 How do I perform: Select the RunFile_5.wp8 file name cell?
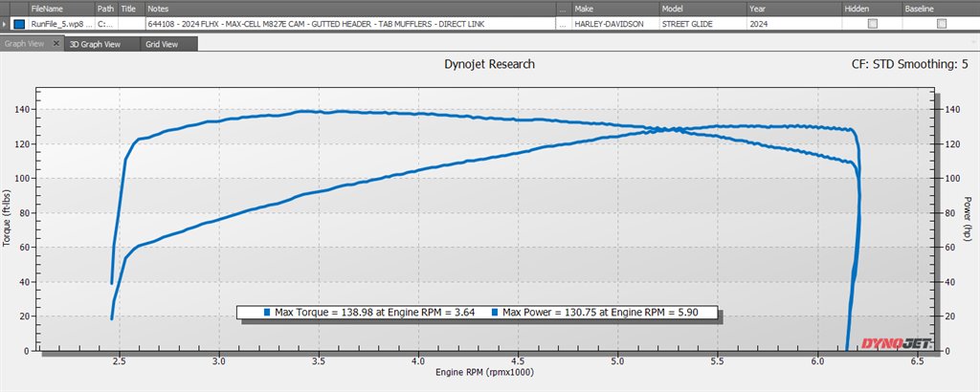click(x=61, y=24)
